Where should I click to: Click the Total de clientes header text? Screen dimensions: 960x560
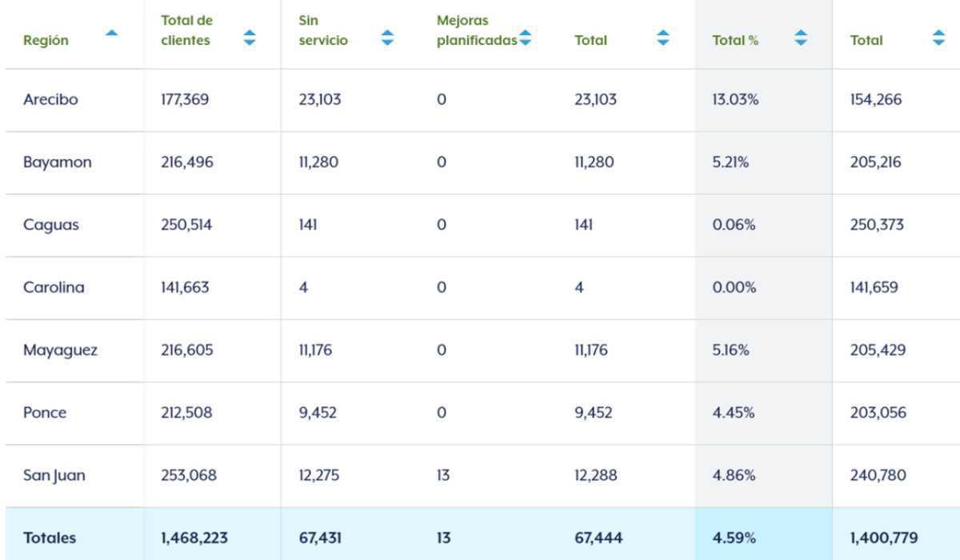[x=186, y=30]
